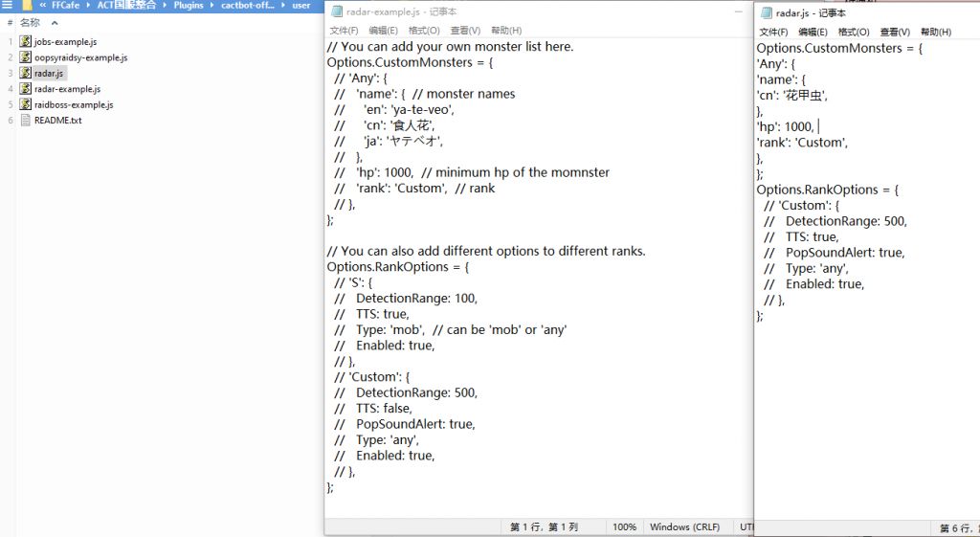Click the user folder in the address path
This screenshot has width=980, height=537.
coord(301,5)
